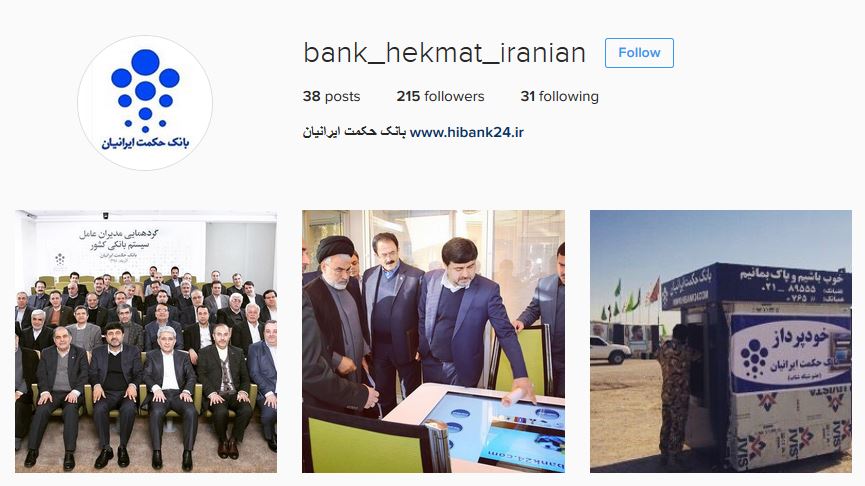Select the 38 posts count

point(331,97)
